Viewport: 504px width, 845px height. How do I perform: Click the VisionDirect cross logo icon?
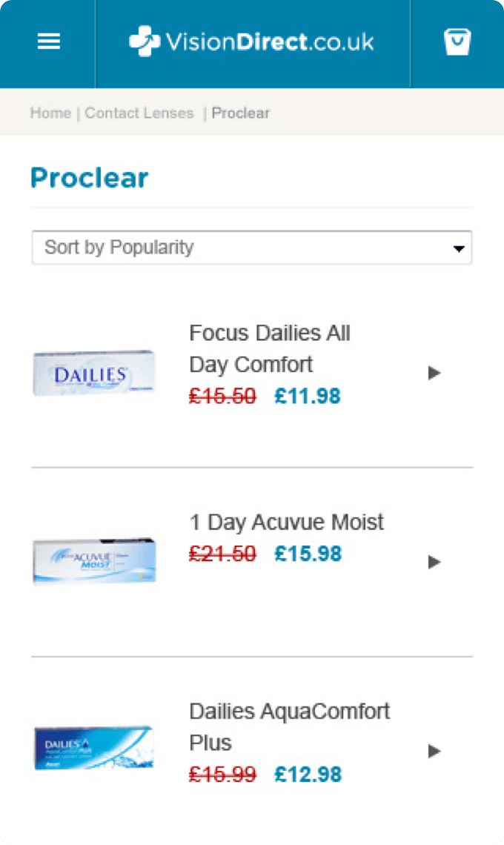tap(145, 41)
